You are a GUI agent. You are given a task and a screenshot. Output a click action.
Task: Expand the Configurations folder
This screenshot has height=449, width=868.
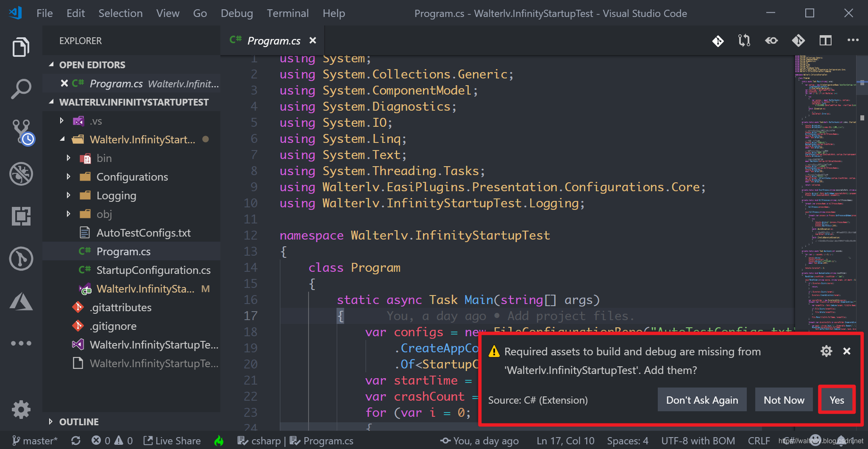coord(69,176)
